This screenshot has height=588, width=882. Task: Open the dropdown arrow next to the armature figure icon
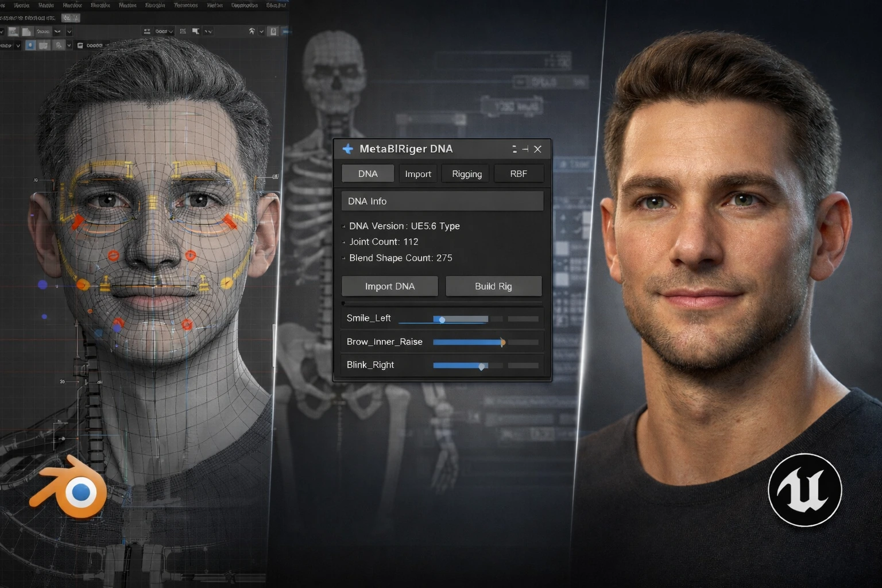point(261,31)
